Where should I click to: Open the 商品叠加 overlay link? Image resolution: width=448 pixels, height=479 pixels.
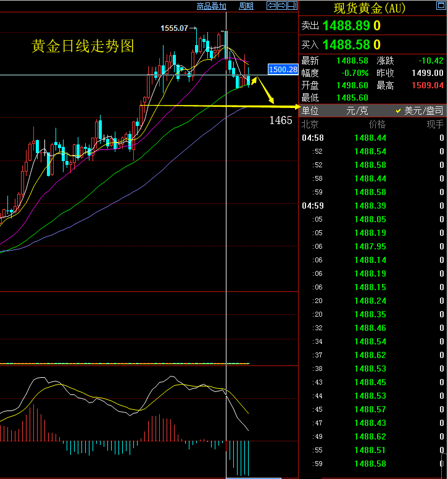pyautogui.click(x=211, y=6)
